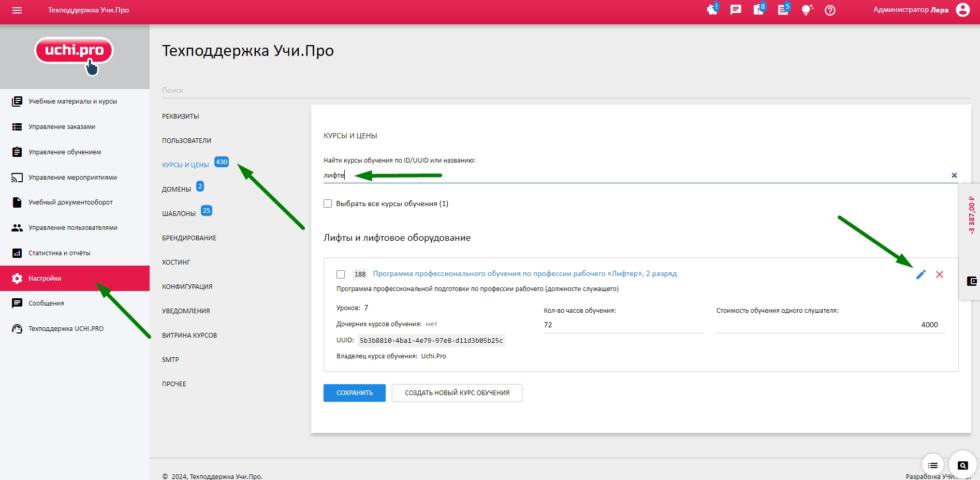Click the course ID badge 188
980x480 pixels.
[x=360, y=274]
